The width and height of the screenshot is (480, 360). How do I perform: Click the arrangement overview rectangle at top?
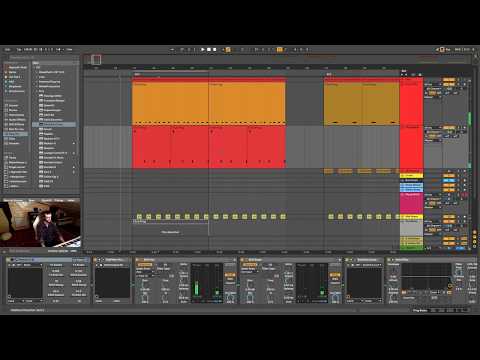click(x=96, y=60)
